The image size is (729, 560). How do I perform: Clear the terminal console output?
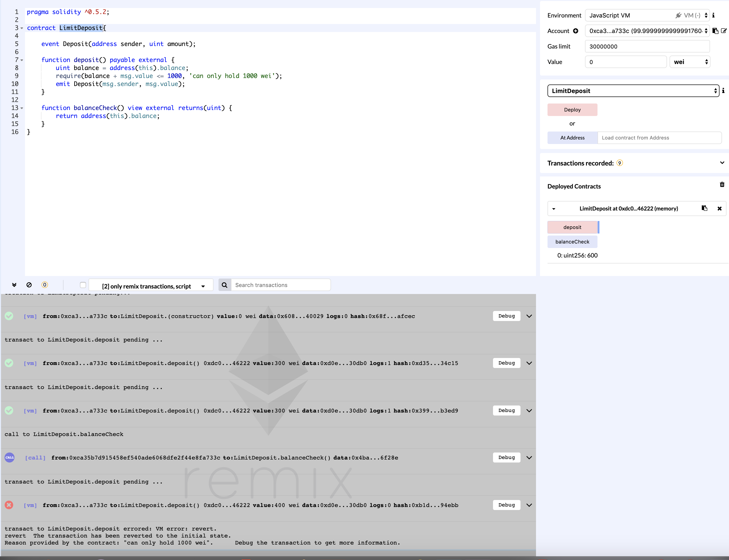pyautogui.click(x=29, y=285)
